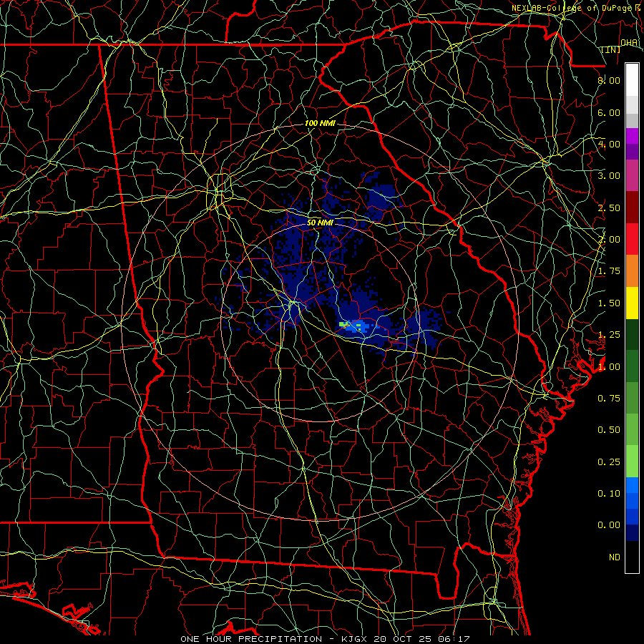The image size is (644, 644).
Task: Click the 6.00 legend value
Action: [x=609, y=112]
